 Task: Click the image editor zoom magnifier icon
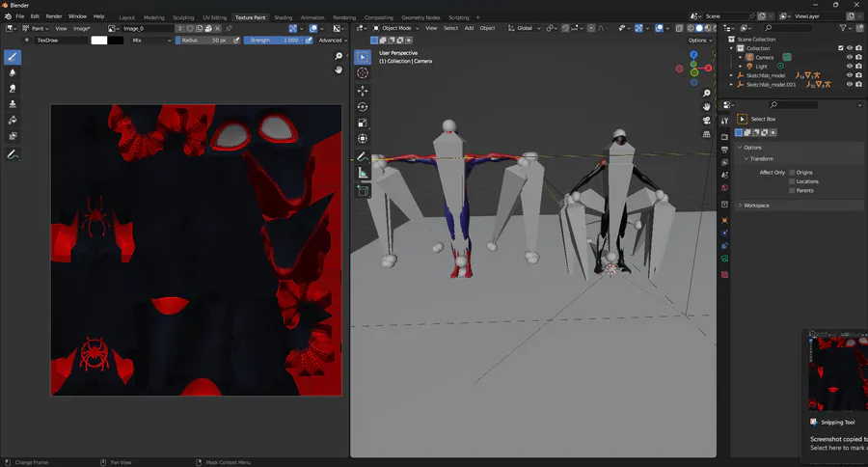pyautogui.click(x=339, y=57)
